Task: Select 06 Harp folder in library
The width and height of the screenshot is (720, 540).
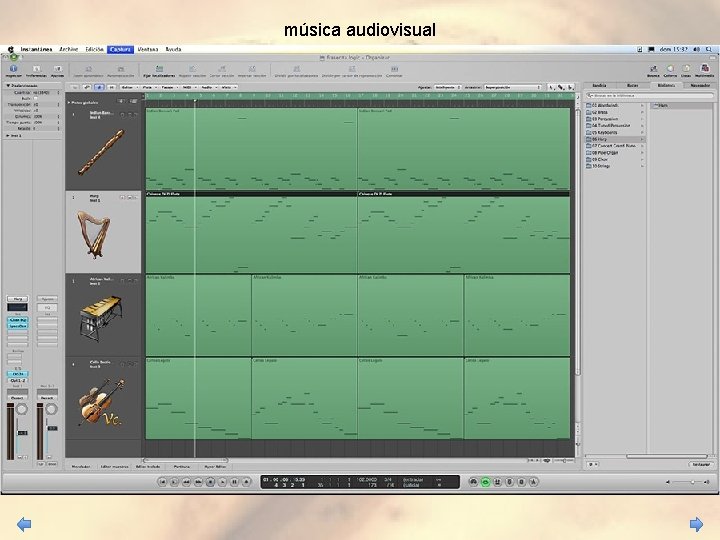Action: pos(614,139)
